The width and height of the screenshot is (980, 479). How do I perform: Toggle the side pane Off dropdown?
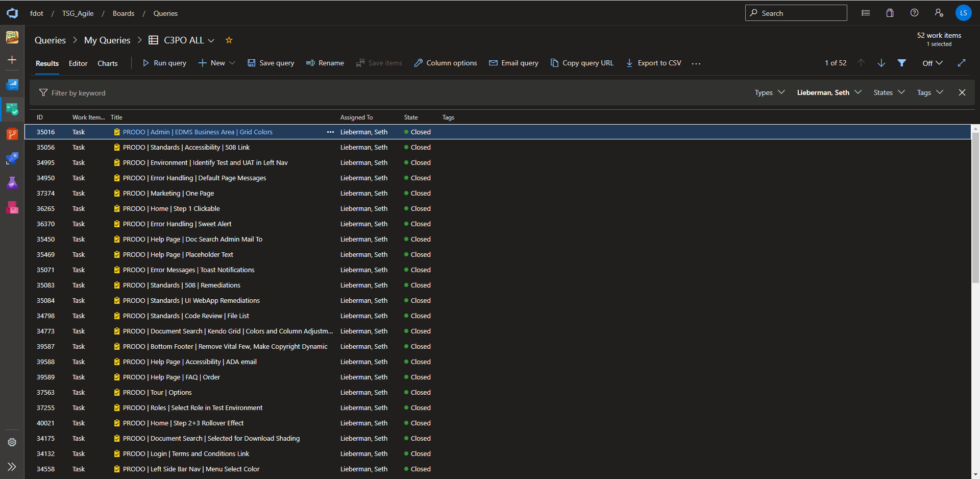click(x=932, y=63)
